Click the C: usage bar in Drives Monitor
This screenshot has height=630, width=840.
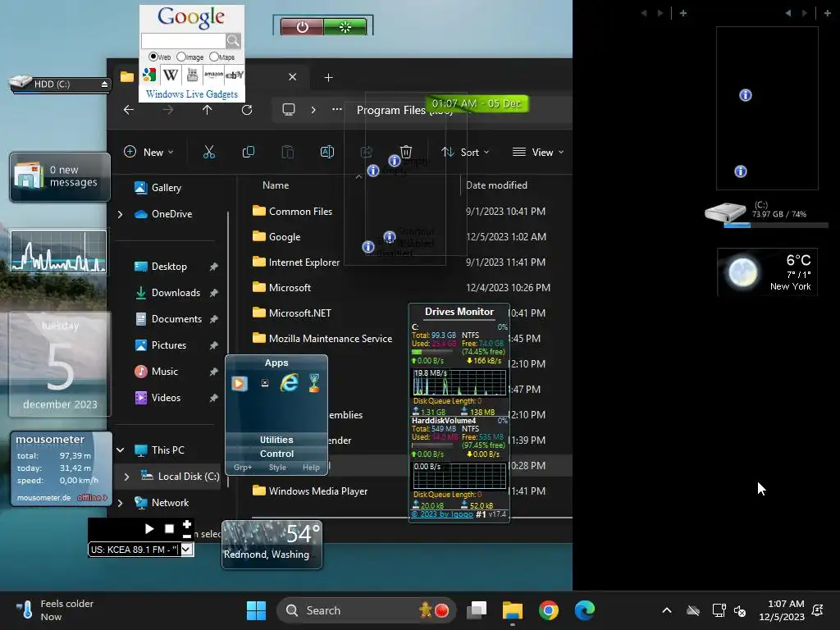point(431,353)
